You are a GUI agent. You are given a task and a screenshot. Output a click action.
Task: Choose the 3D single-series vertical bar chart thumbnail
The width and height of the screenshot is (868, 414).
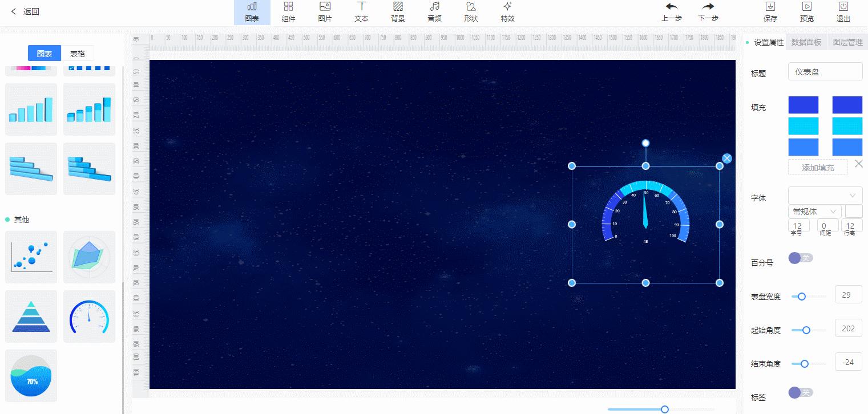[x=31, y=109]
